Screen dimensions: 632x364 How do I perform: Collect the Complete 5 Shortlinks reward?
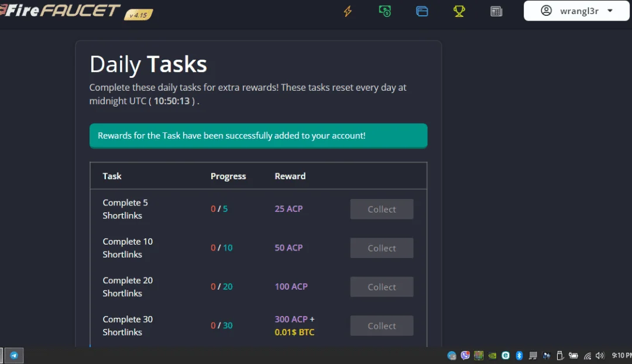(x=382, y=209)
